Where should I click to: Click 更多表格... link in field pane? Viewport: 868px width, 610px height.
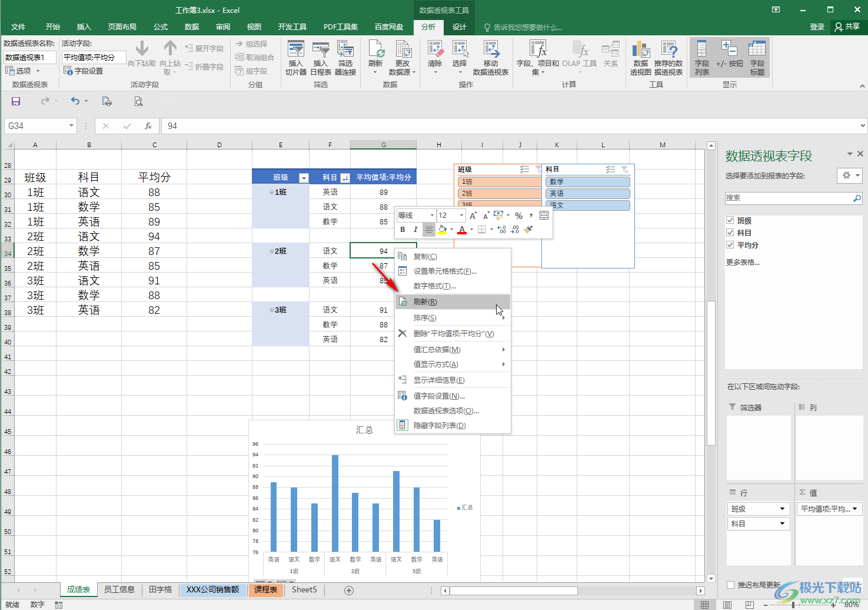coord(743,262)
